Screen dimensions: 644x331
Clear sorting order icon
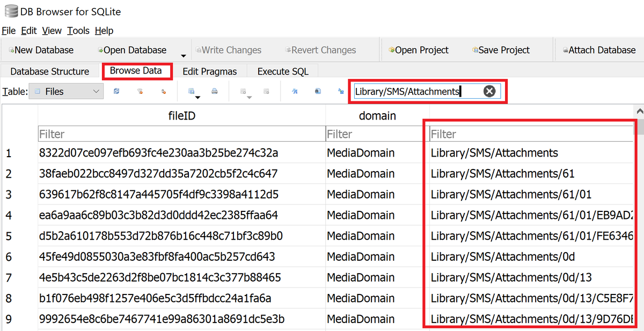[x=164, y=92]
